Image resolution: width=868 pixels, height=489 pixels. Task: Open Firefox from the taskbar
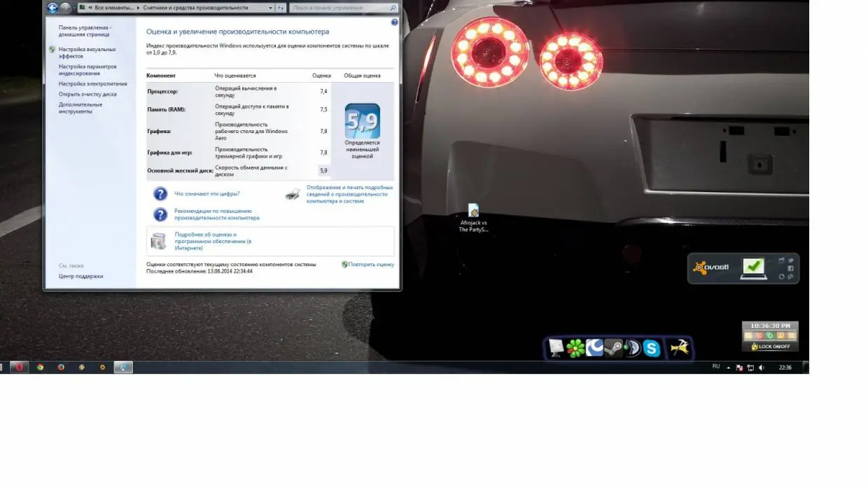point(61,367)
